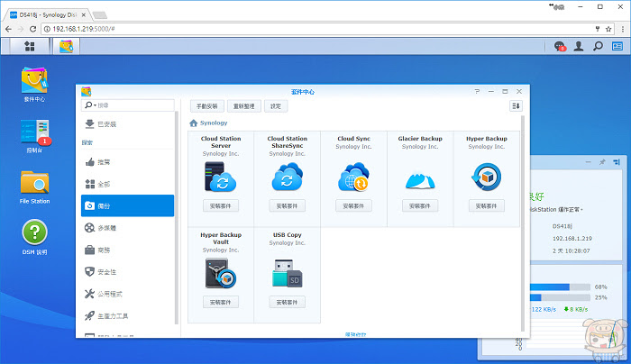Select the Backup category in sidebar
Viewport: 631px width, 364px height.
coord(127,206)
